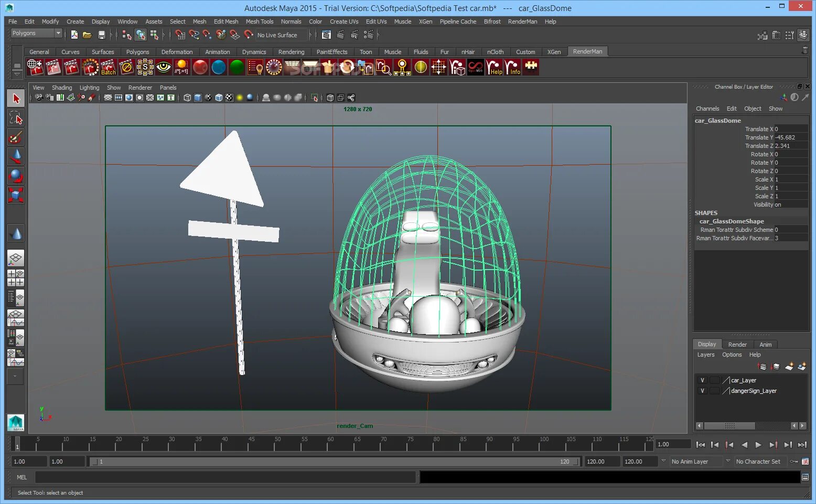The width and height of the screenshot is (816, 504).
Task: Activate the Rotate tool sphere icon
Action: [16, 176]
